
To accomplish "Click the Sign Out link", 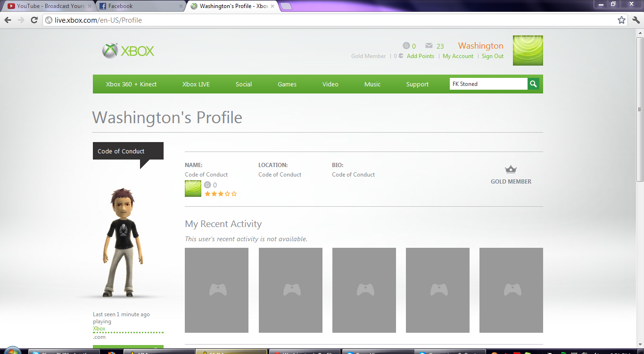I will click(x=493, y=56).
